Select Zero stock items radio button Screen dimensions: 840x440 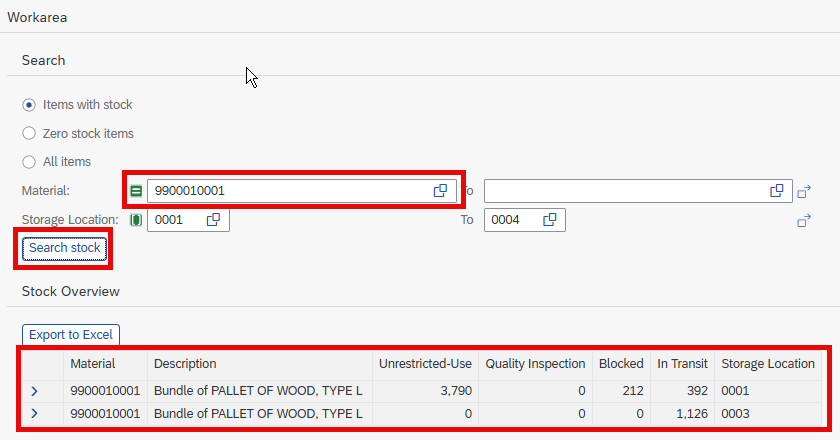[x=29, y=133]
